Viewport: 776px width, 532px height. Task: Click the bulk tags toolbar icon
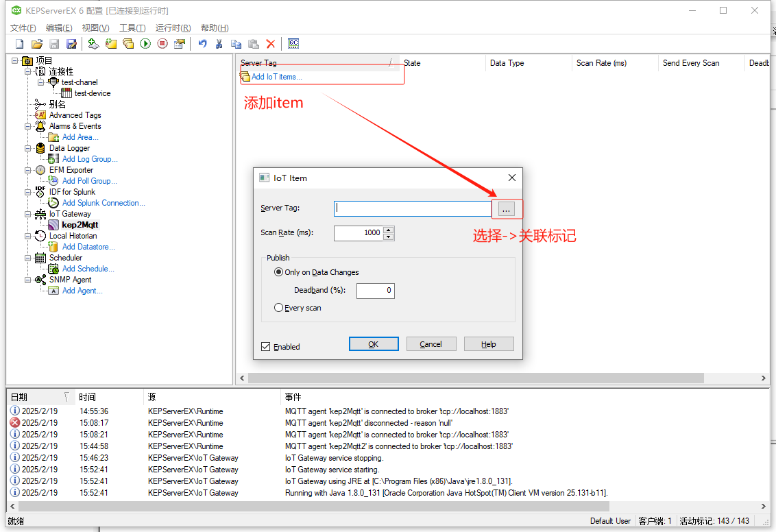(128, 44)
